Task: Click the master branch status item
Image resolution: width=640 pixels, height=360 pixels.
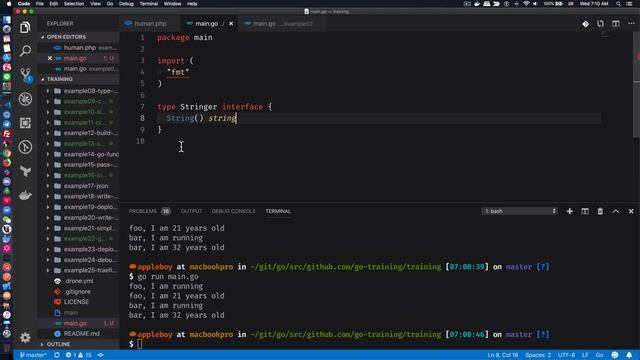Action: [x=33, y=355]
